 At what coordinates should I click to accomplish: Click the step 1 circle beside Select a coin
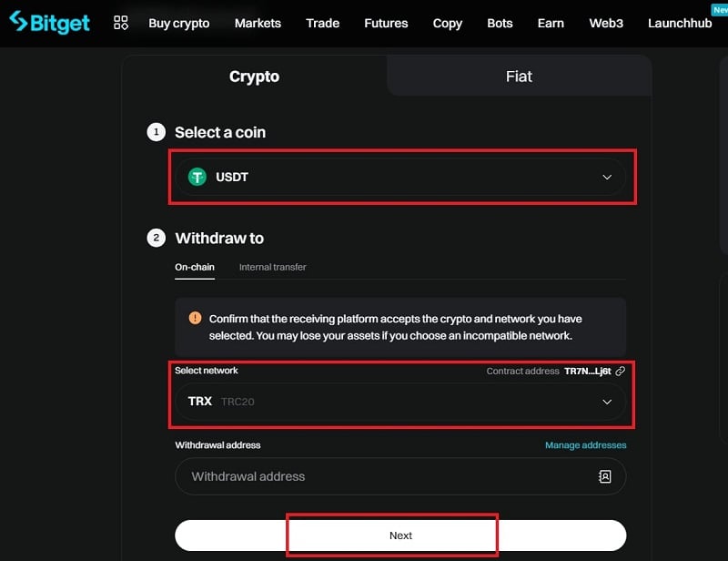pyautogui.click(x=157, y=132)
